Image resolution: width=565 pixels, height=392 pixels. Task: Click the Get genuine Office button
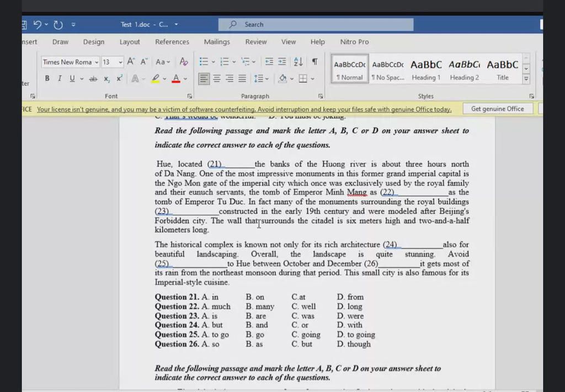pyautogui.click(x=497, y=109)
